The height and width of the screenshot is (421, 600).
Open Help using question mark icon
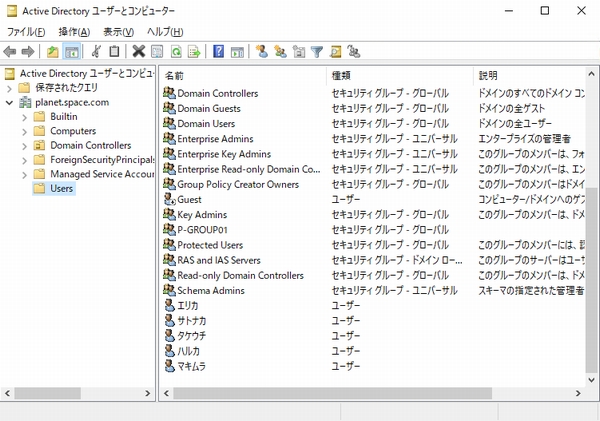[218, 51]
